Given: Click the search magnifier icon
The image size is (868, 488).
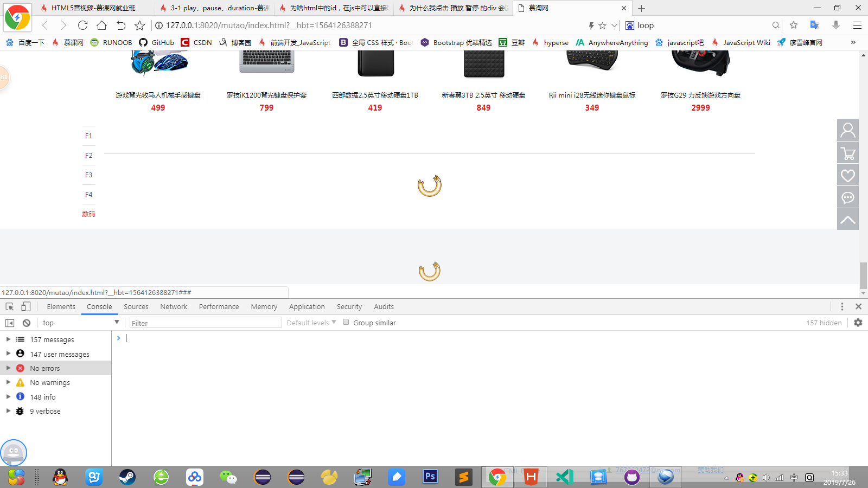Looking at the screenshot, I should pos(776,25).
